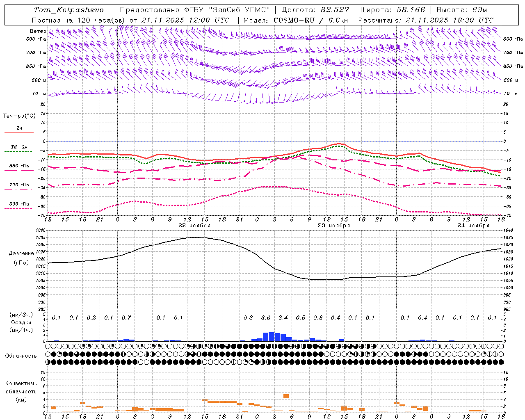Click the Осадки precipitation label
The height and width of the screenshot is (420, 525).
click(21, 323)
